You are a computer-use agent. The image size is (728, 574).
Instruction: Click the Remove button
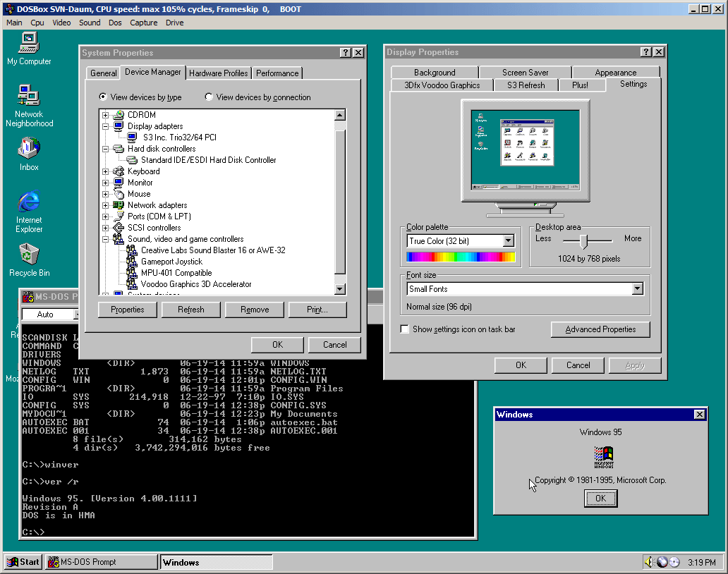[255, 310]
